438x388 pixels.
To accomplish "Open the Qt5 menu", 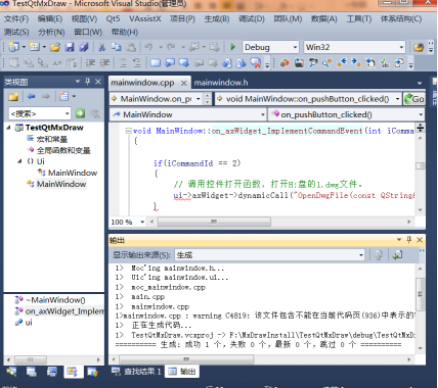I will 113,19.
